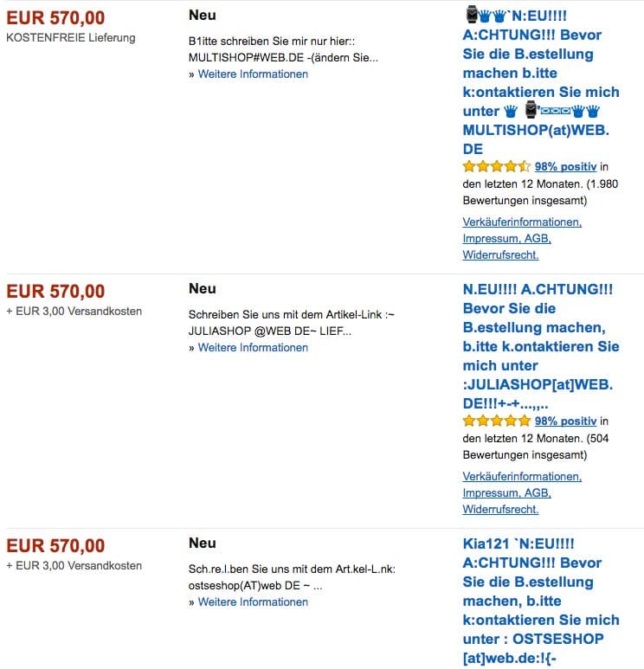Click the price of the ostseshop offer
The height and width of the screenshot is (669, 644).
coord(55,546)
